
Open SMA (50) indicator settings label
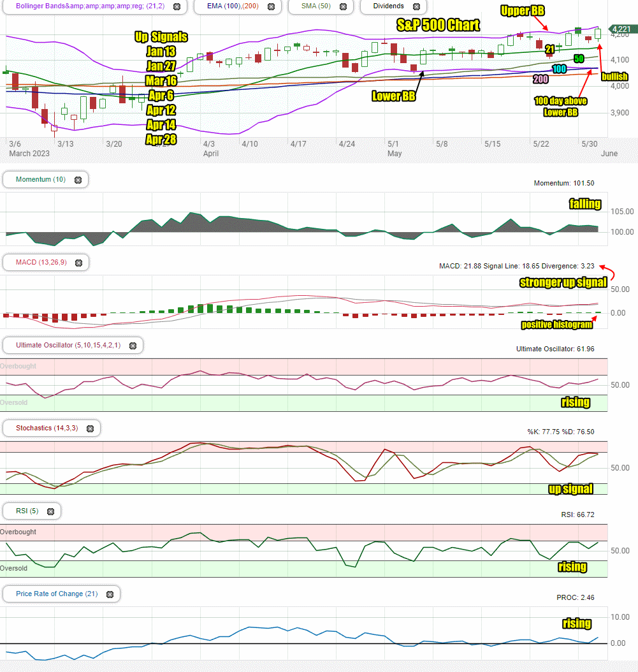click(x=315, y=6)
